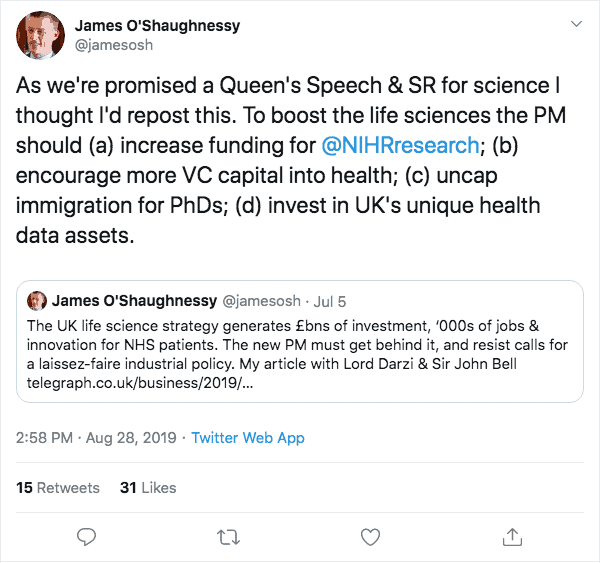This screenshot has height=563, width=600.
Task: Open the tweet timestamp 2:58 PM Aug 28, 2019
Action: tap(96, 438)
